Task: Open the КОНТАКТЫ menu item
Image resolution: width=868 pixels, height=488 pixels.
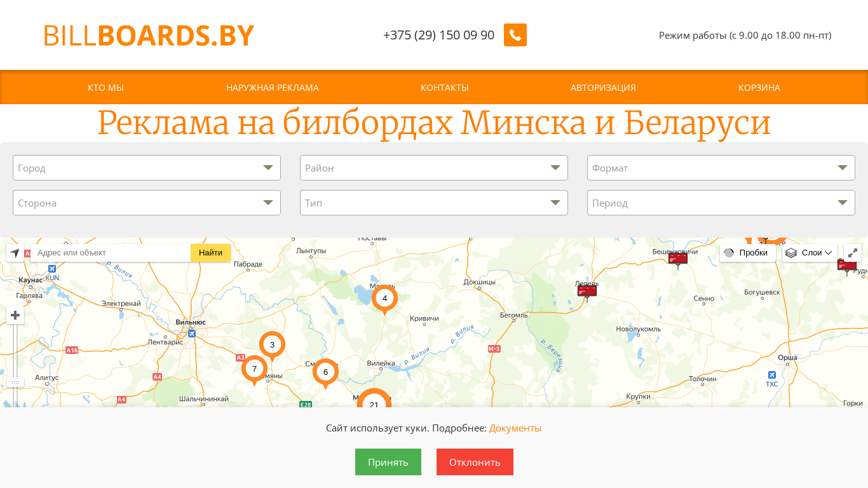Action: pos(445,88)
